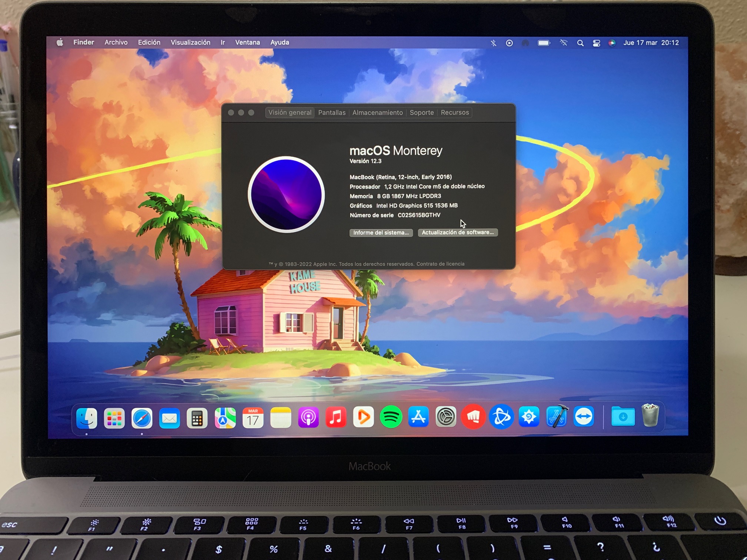Open the Edición menu
Viewport: 747px width, 560px height.
(149, 43)
